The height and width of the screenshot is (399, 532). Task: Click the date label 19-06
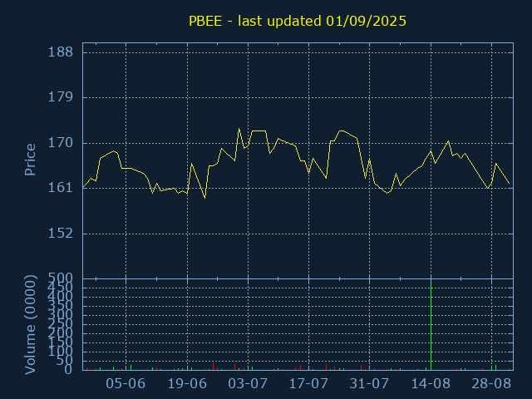pos(187,384)
